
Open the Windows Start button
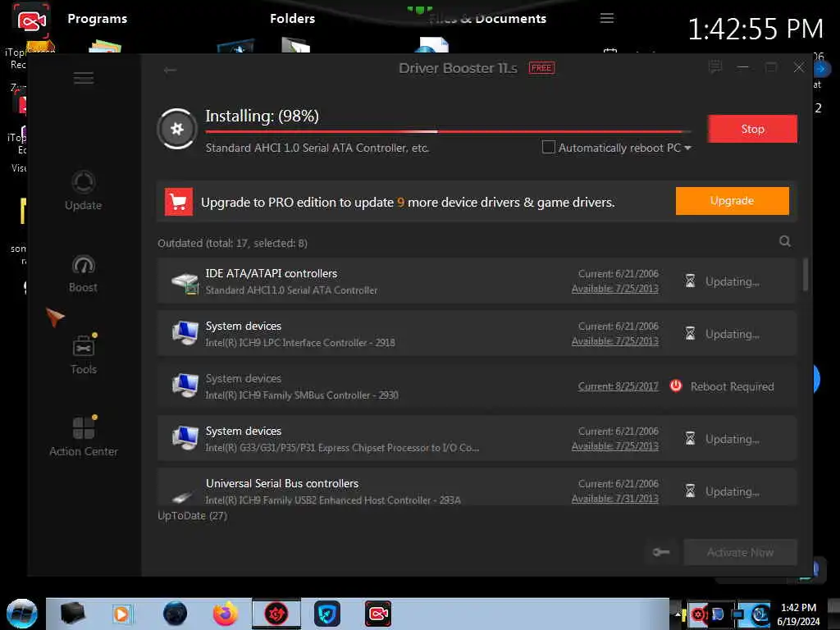[x=22, y=614]
